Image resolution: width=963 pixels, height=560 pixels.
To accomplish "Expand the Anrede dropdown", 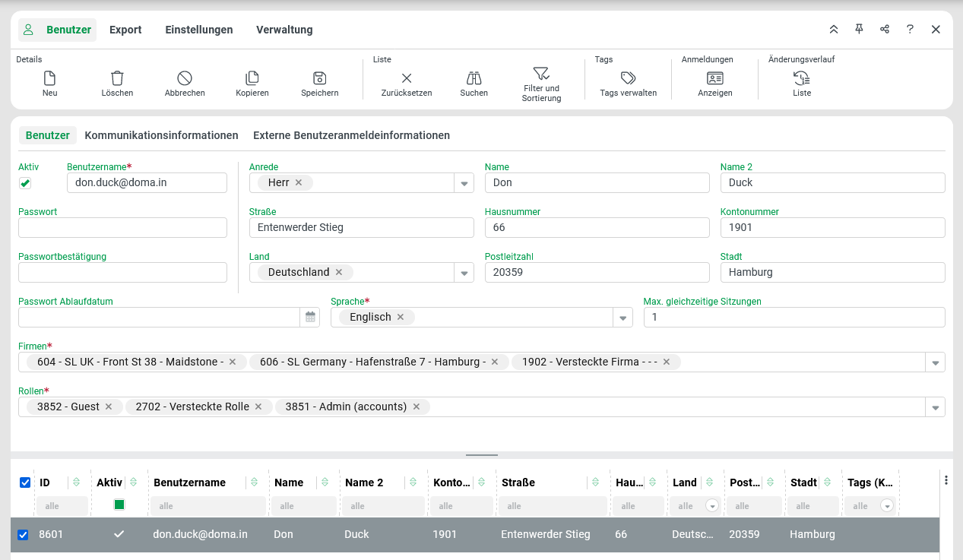I will click(464, 183).
